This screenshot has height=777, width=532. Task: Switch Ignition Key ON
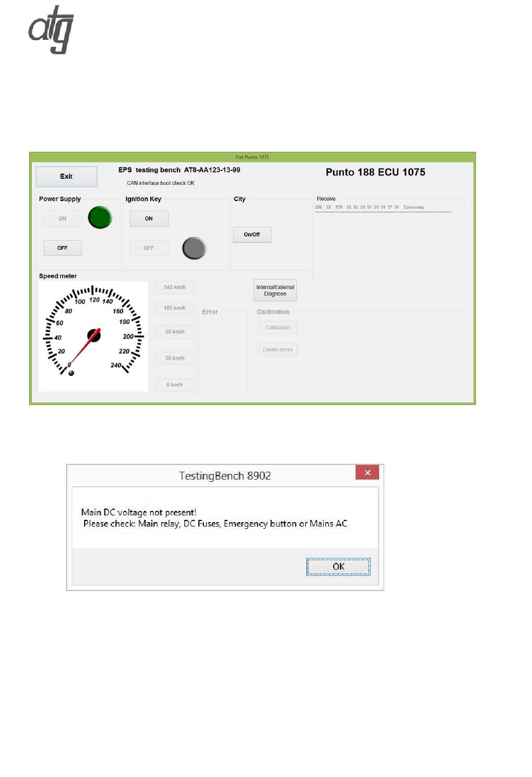[149, 218]
